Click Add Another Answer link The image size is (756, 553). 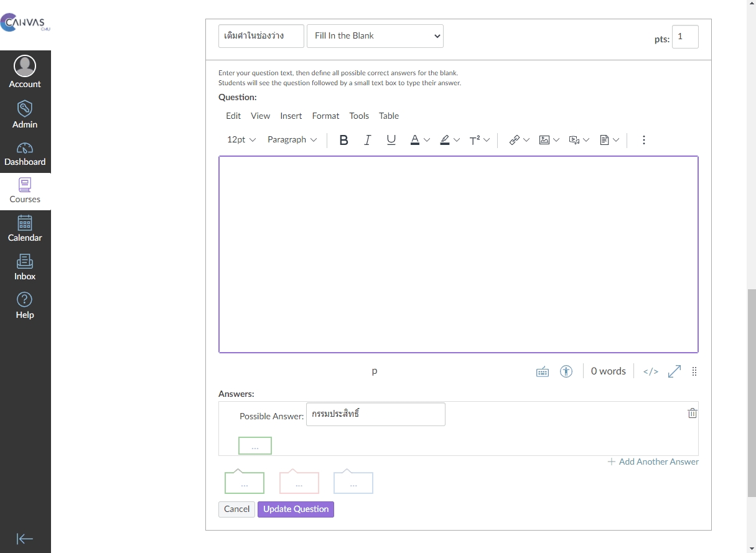point(653,462)
